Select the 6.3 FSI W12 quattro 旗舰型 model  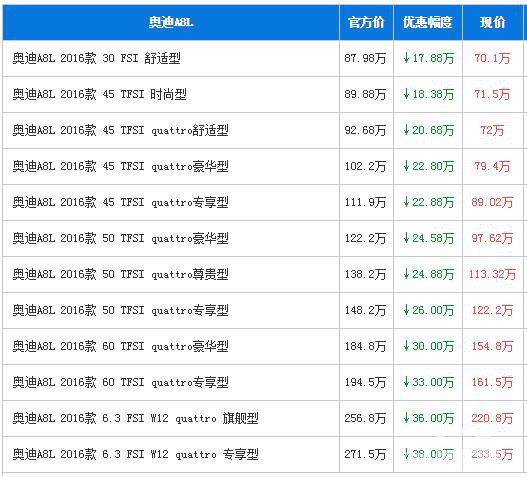click(135, 418)
